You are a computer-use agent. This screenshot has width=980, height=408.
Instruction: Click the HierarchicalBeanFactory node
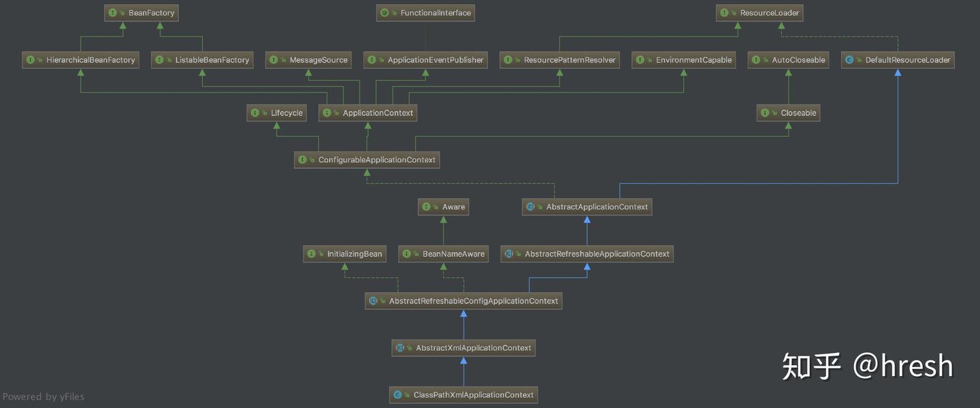pyautogui.click(x=80, y=60)
